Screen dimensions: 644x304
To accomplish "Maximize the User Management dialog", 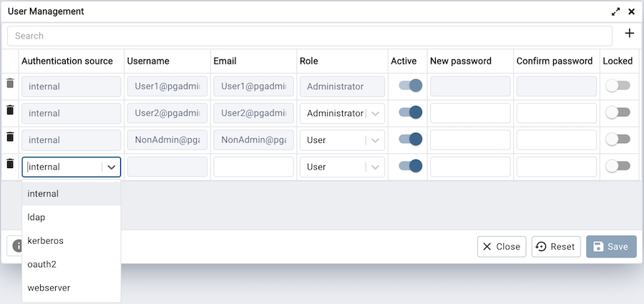I will pos(615,11).
